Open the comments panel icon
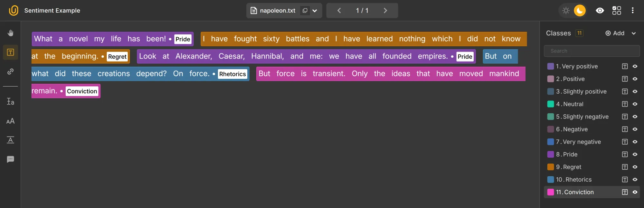This screenshot has height=208, width=644. pyautogui.click(x=10, y=159)
